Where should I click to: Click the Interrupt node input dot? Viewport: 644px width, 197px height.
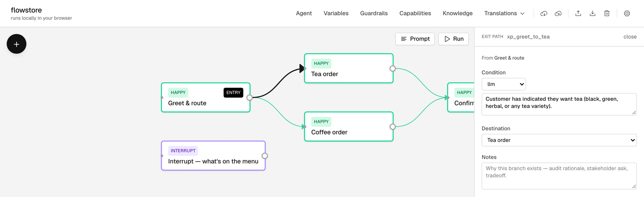[162, 156]
